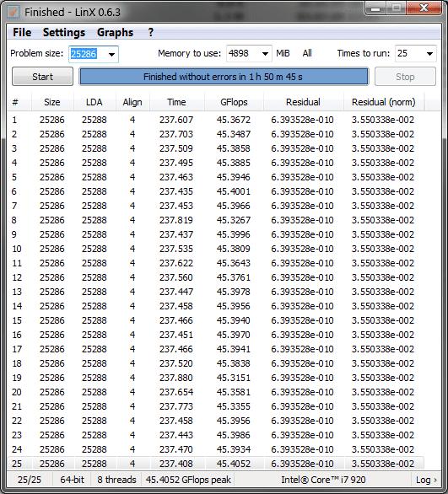Open the Graphs menu
Viewport: 448px width, 494px height.
pos(115,32)
